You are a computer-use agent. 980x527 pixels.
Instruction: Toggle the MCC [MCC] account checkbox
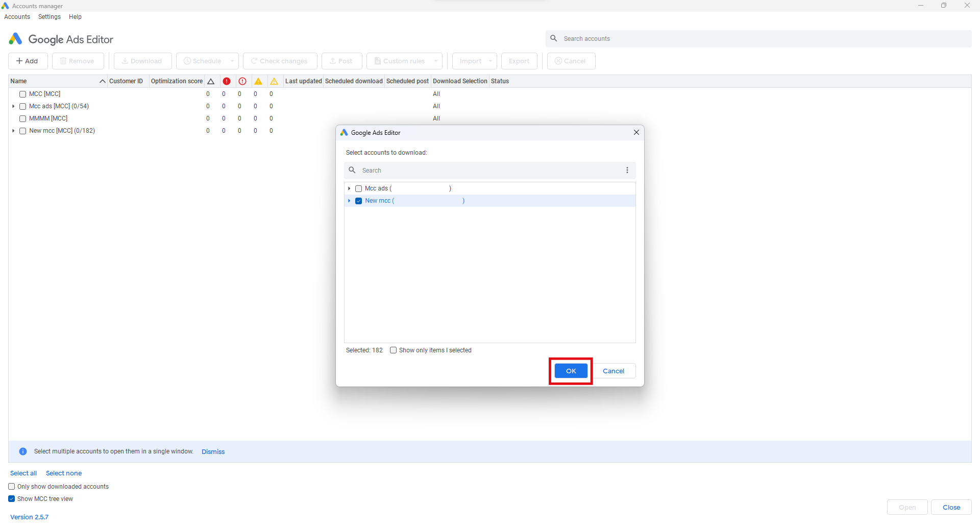[x=22, y=94]
